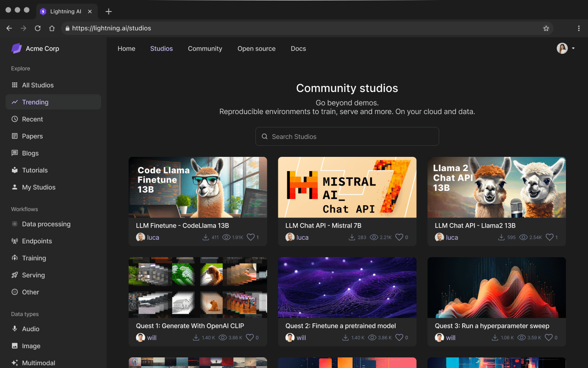Image resolution: width=588 pixels, height=368 pixels.
Task: Click the Papers document icon
Action: 15,136
